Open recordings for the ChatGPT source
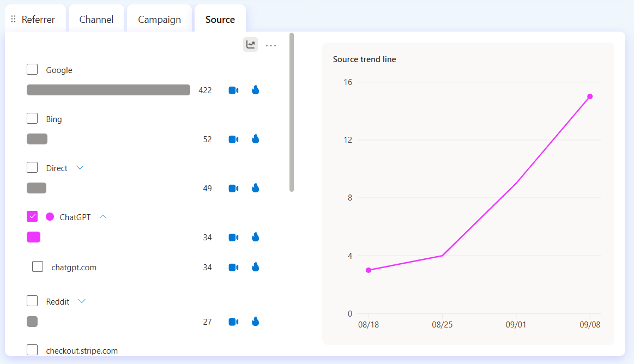This screenshot has height=364, width=634. [233, 237]
